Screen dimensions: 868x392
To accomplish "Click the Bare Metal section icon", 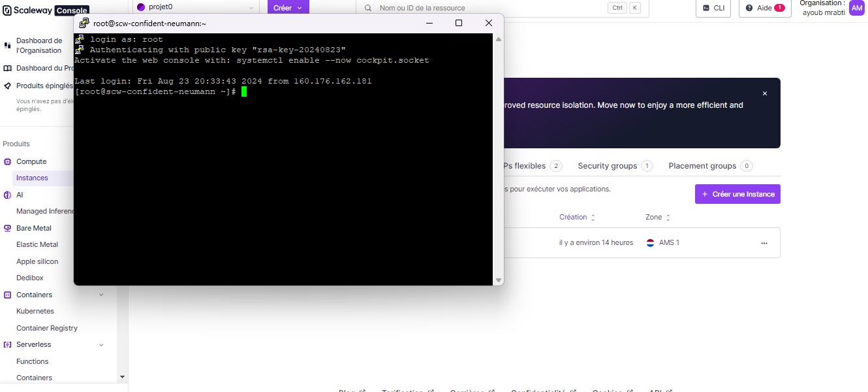I will 8,228.
